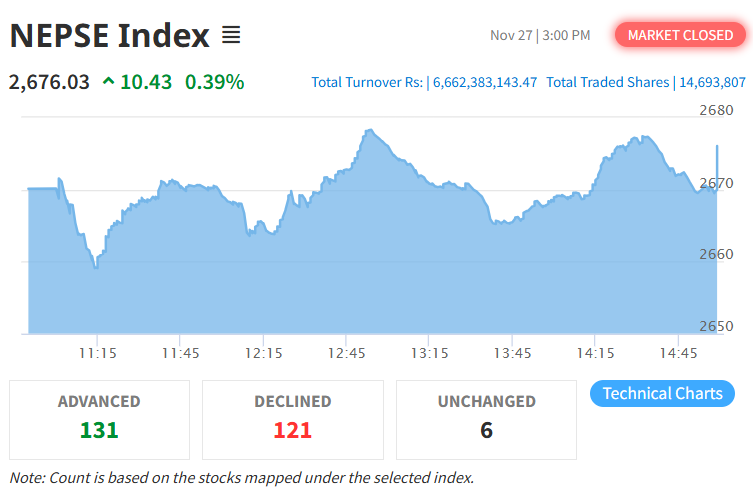Select the ADVANCED stocks count card
Screen dimensions: 753x504
pyautogui.click(x=99, y=419)
